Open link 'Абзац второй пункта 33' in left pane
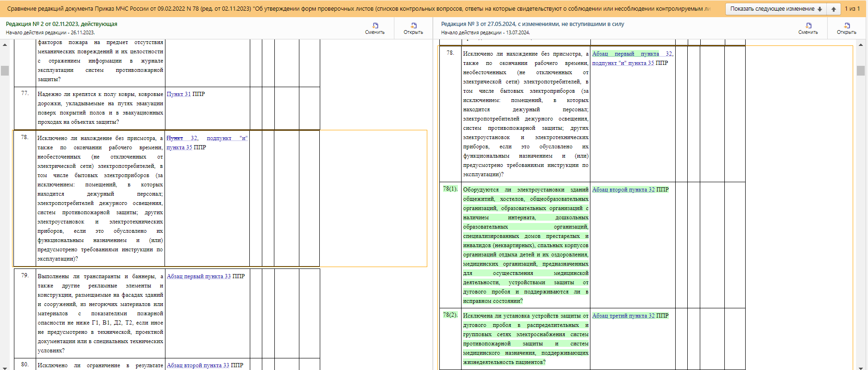Screen dimensions: 868x370 (x=198, y=365)
